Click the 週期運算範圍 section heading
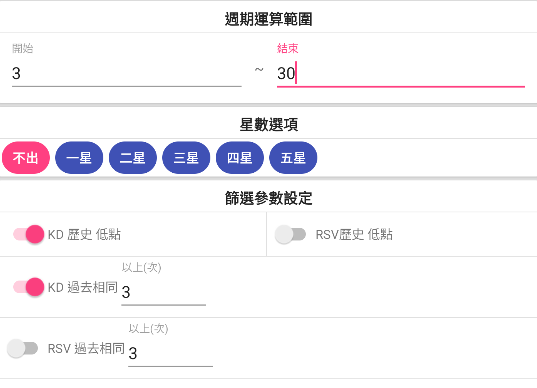The height and width of the screenshot is (388, 537). pos(268,19)
